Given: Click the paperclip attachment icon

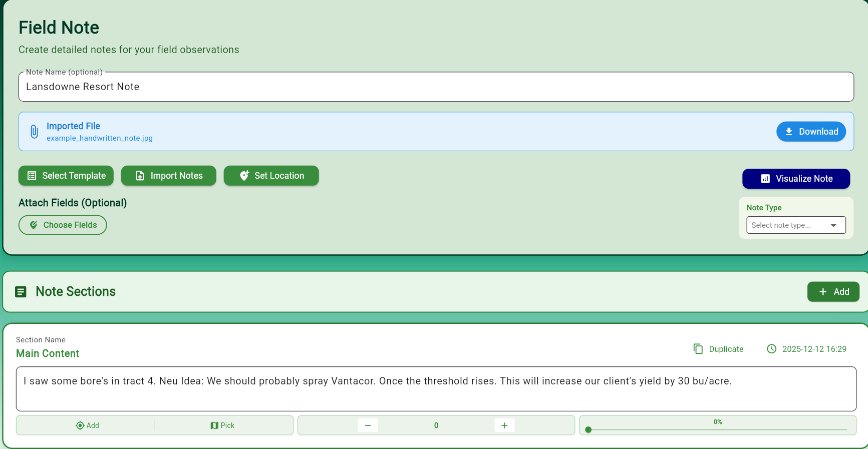Looking at the screenshot, I should (34, 132).
